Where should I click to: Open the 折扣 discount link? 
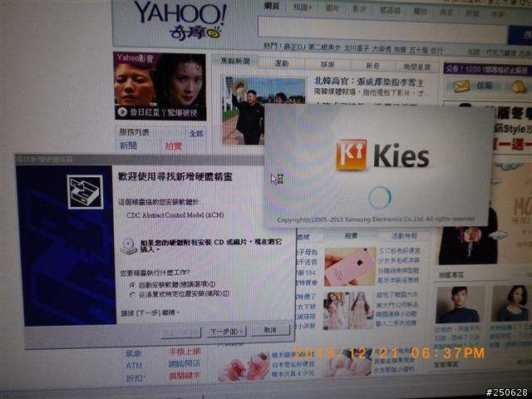tap(135, 377)
